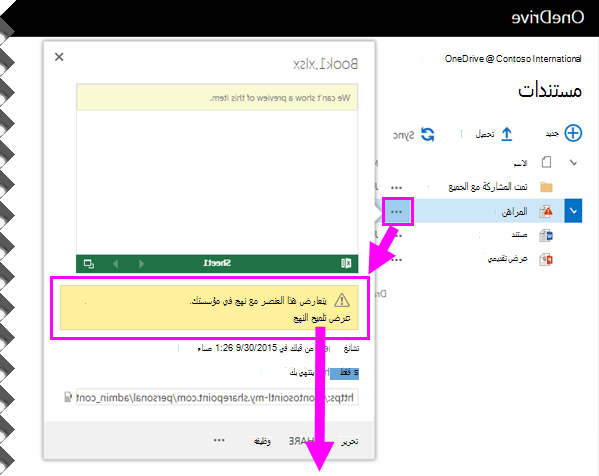599x476 pixels.
Task: Click the full-screen view icon in preview bar
Action: (89, 264)
